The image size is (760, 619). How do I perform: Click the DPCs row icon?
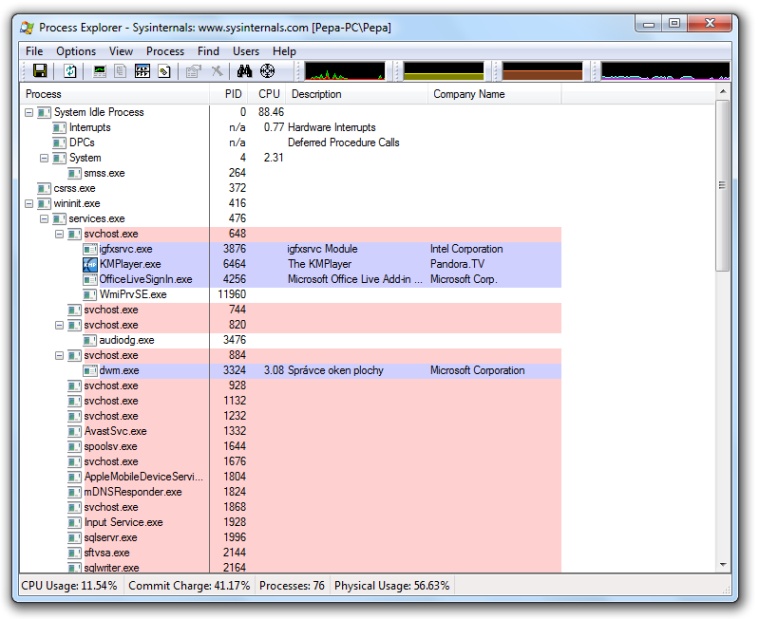60,143
